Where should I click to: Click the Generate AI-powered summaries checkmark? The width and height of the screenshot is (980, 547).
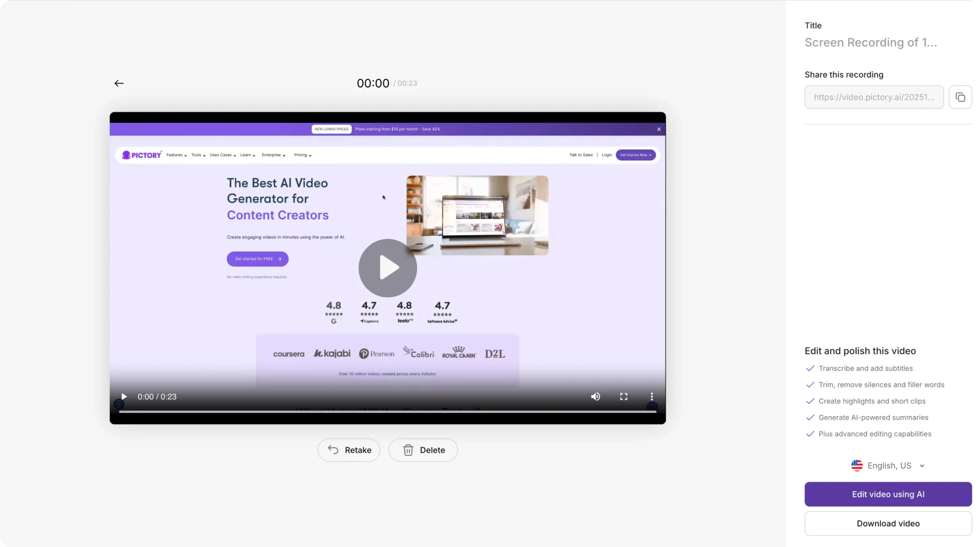810,418
